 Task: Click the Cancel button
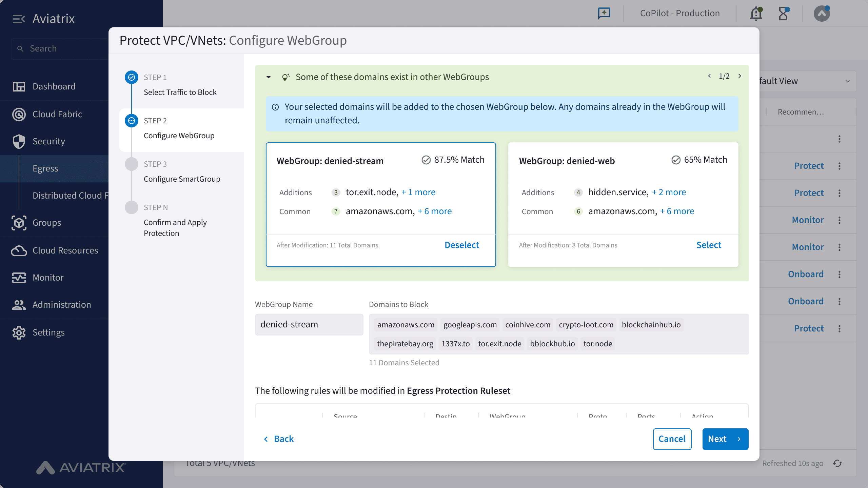tap(672, 439)
